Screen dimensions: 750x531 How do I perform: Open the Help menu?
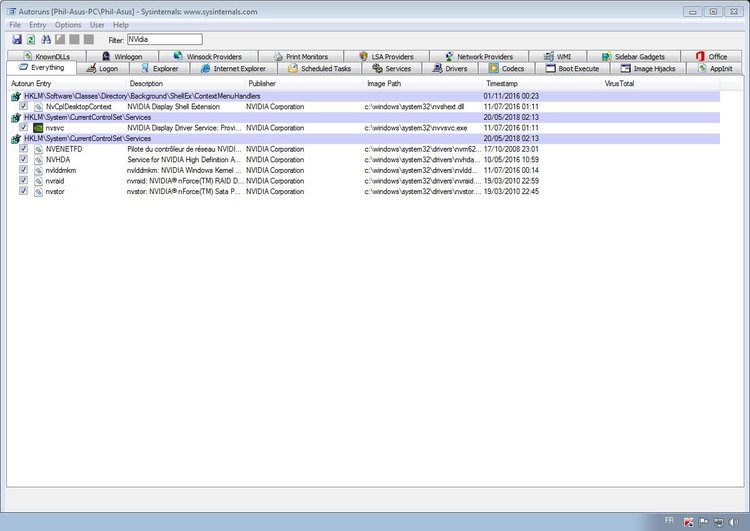click(x=121, y=25)
